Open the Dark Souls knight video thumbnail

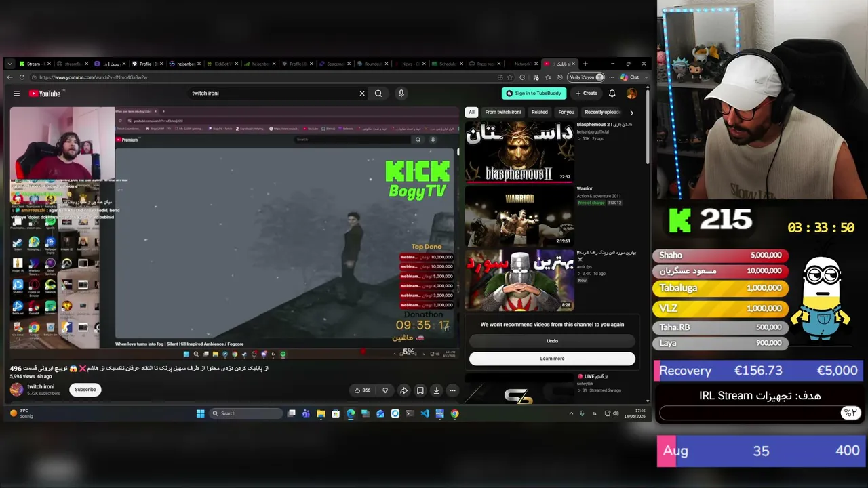click(x=519, y=279)
